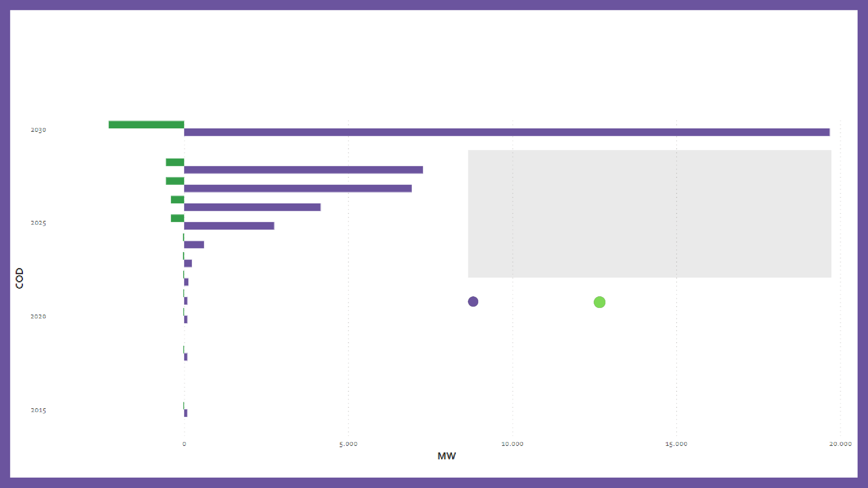The image size is (868, 488).
Task: Click the 2015 y-axis label
Action: tap(38, 410)
